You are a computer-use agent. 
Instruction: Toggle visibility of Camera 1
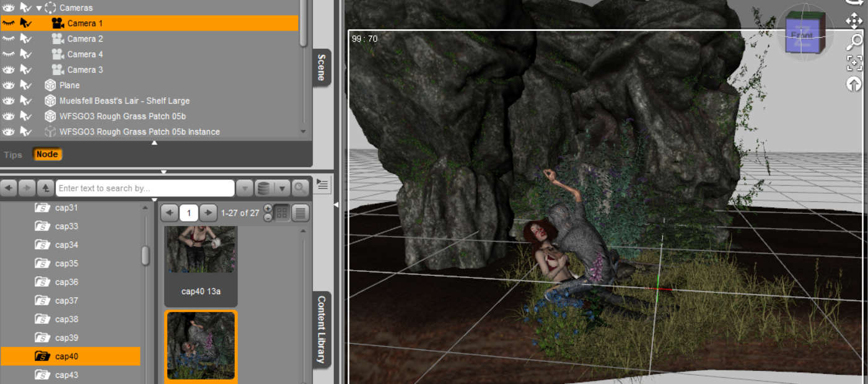point(8,24)
